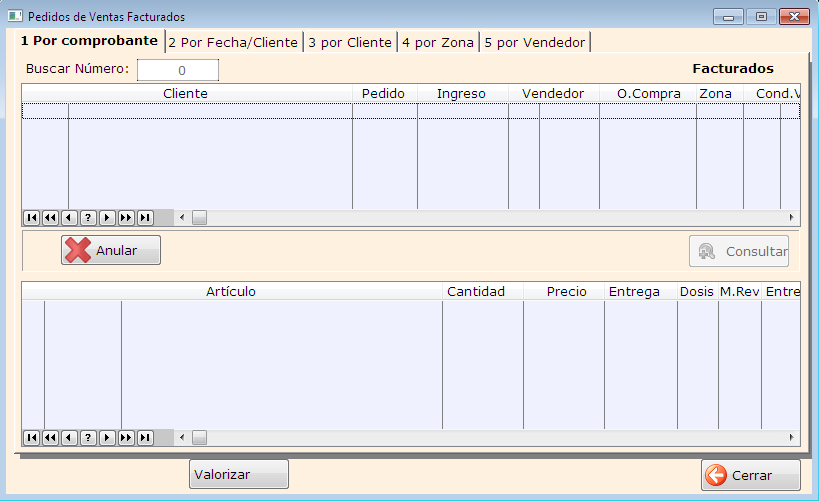Focus the Buscar Número input field
Screen dimensions: 819x501
(177, 70)
